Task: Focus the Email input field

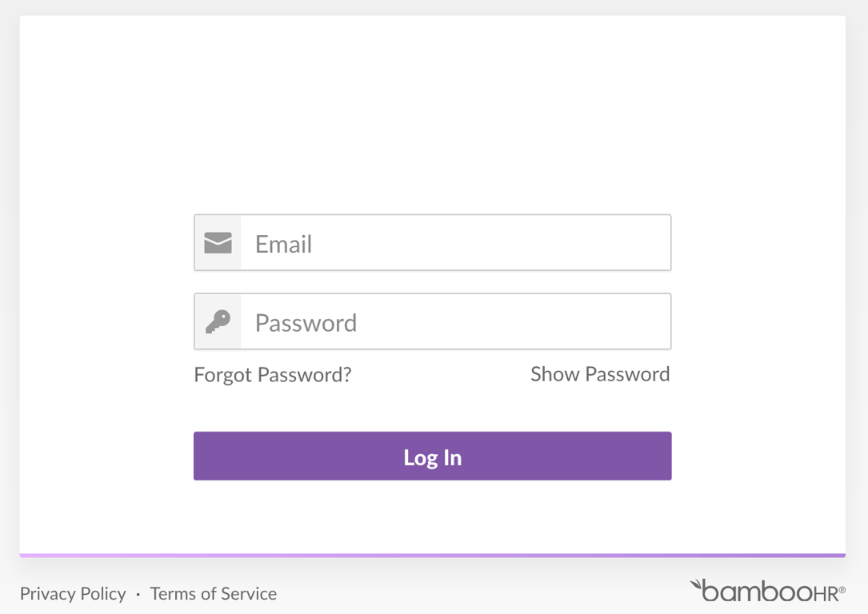Action: [455, 243]
